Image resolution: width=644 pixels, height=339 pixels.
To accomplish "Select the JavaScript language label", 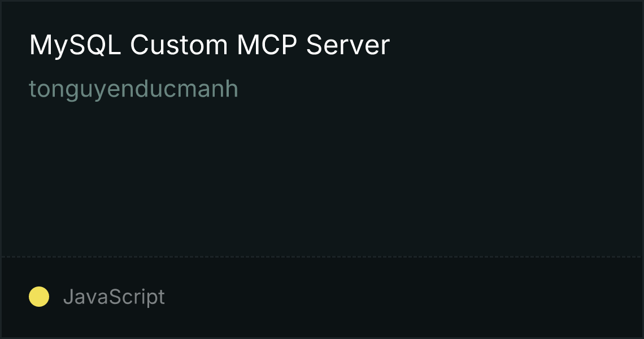I will (114, 297).
